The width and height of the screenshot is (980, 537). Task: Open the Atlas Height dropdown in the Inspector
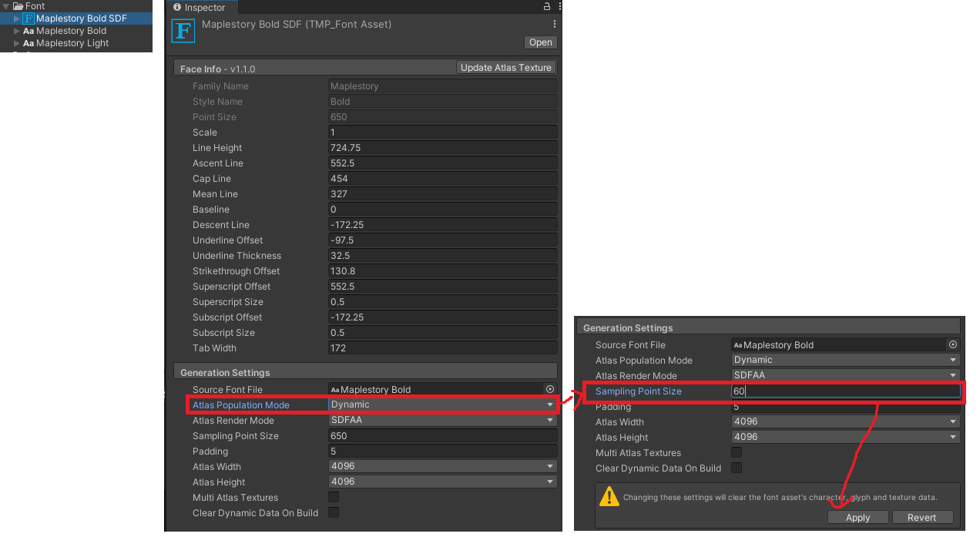(x=443, y=482)
